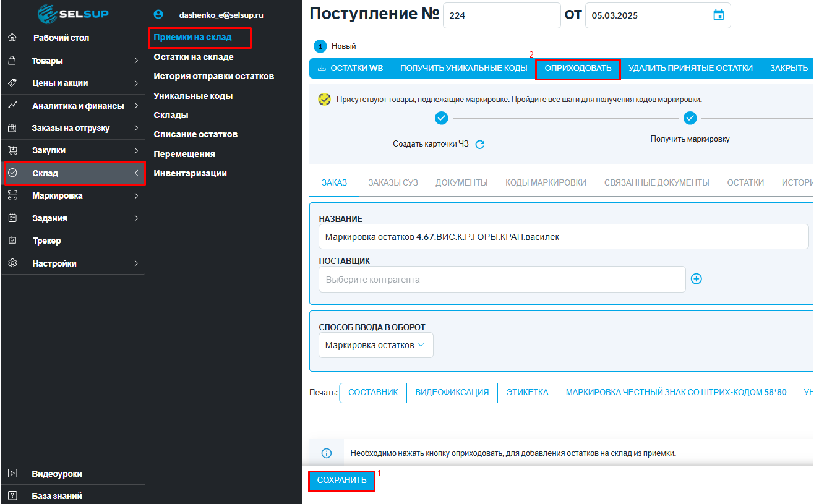The width and height of the screenshot is (819, 504).
Task: Click the Сохранить button
Action: click(341, 480)
